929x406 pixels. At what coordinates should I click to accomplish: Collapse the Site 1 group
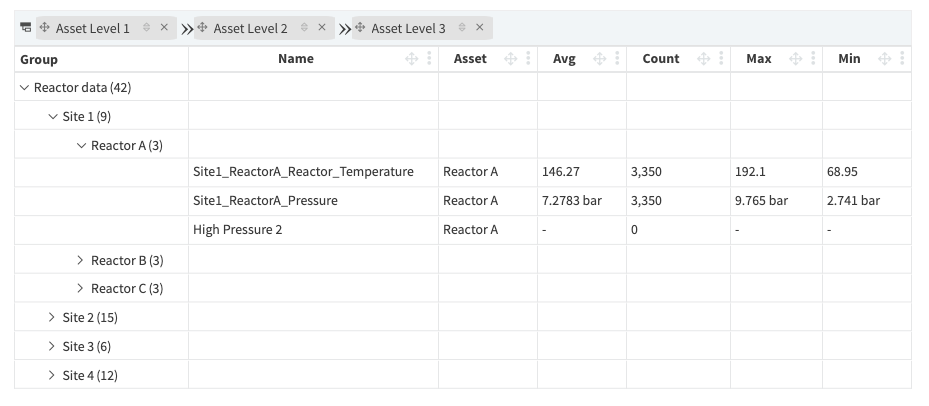click(x=53, y=117)
